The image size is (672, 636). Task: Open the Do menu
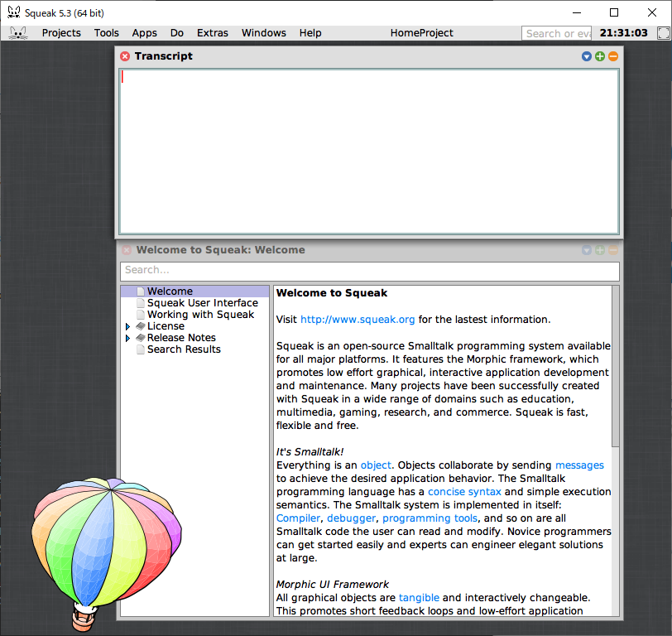pos(177,33)
